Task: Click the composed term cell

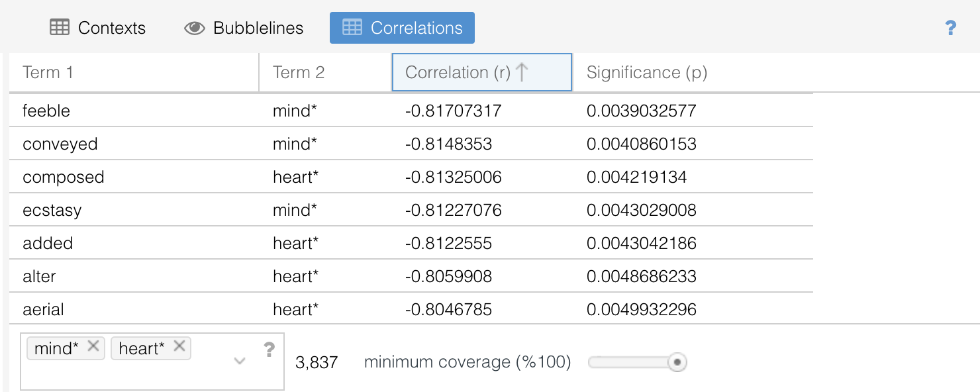Action: (64, 177)
